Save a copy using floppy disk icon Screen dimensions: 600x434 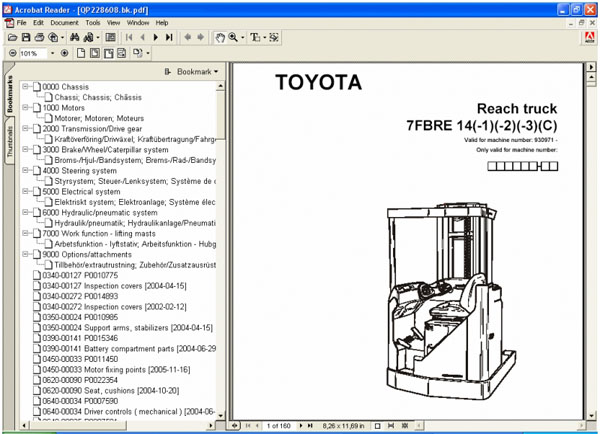tap(26, 38)
